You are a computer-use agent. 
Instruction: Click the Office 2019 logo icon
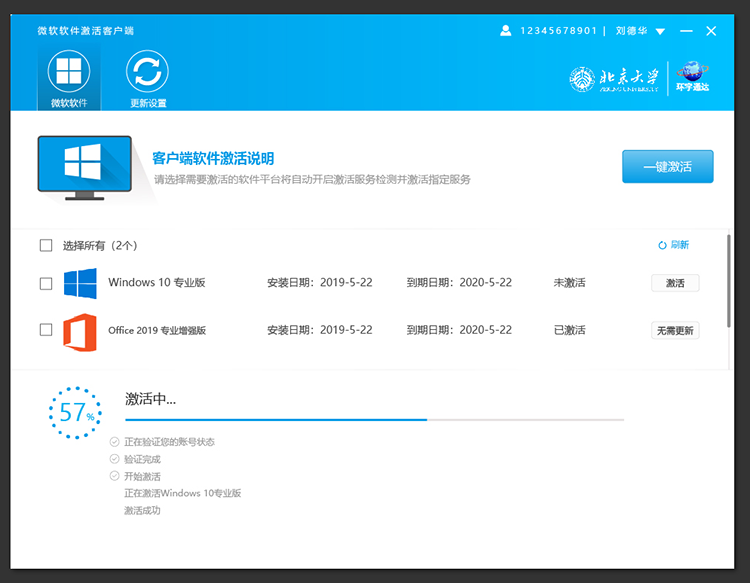80,332
